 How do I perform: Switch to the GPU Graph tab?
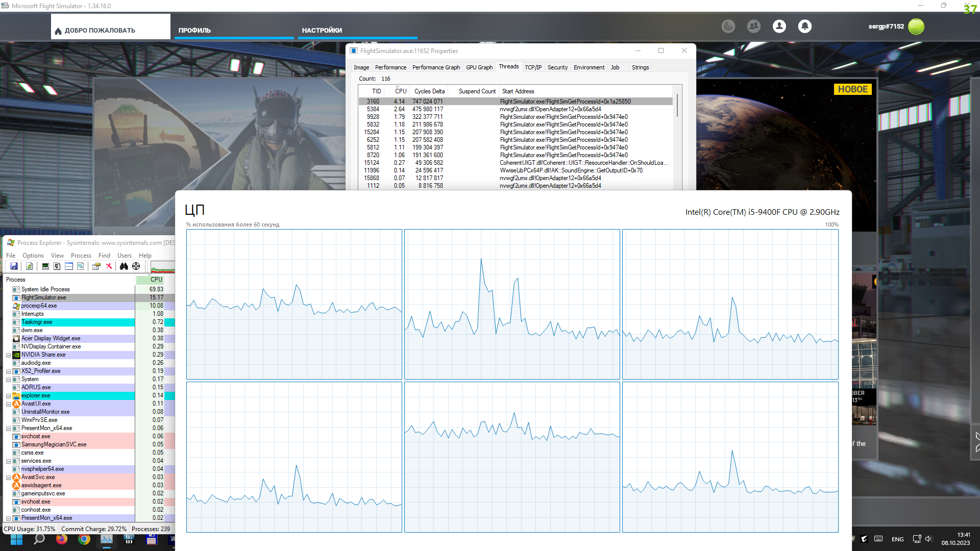pyautogui.click(x=479, y=67)
